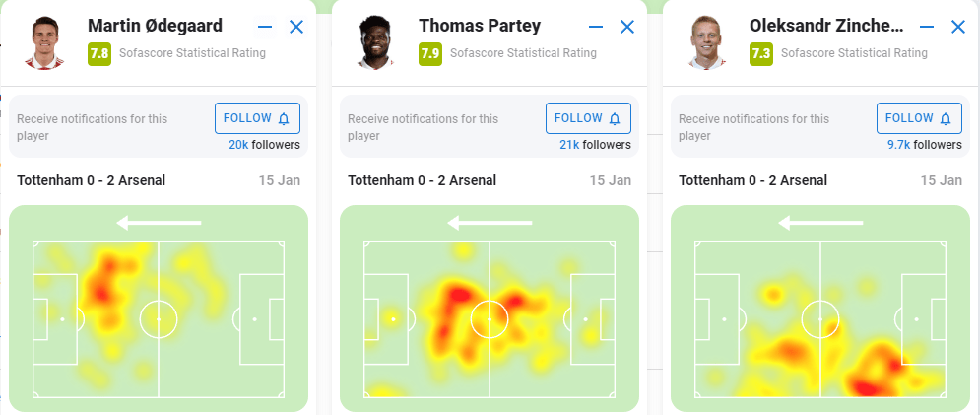Open Thomas Partey's player photo
Screen dimensions: 980x415
(373, 41)
